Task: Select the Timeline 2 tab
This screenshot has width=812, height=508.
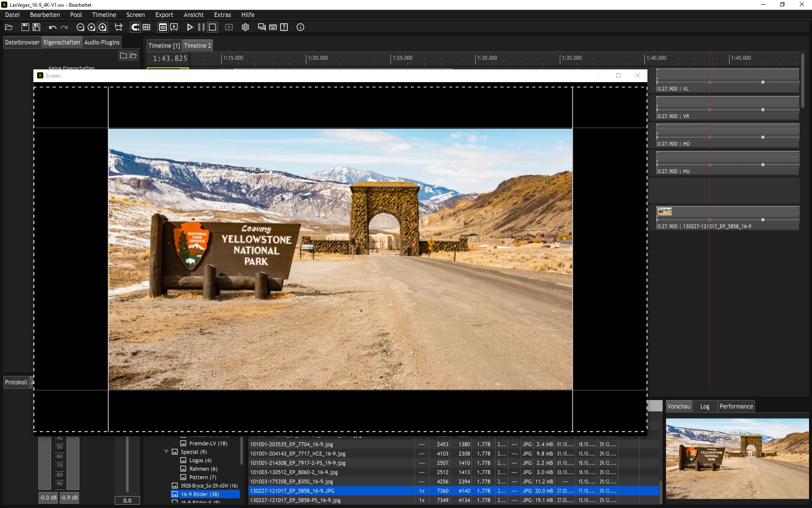Action: click(197, 46)
